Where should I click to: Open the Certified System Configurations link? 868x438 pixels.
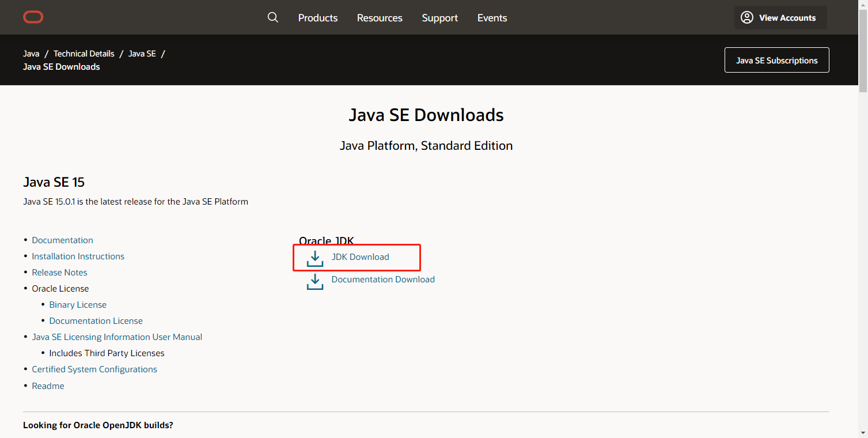[x=94, y=369]
